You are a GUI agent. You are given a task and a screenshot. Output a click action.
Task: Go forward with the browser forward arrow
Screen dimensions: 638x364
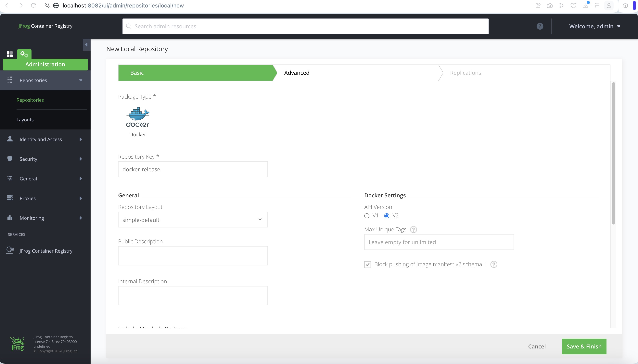(21, 5)
